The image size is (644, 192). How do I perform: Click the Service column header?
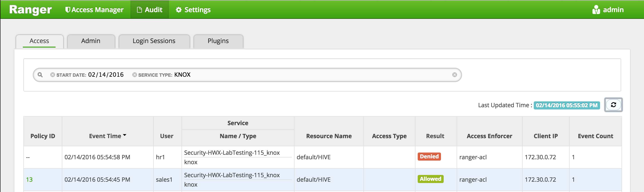238,123
